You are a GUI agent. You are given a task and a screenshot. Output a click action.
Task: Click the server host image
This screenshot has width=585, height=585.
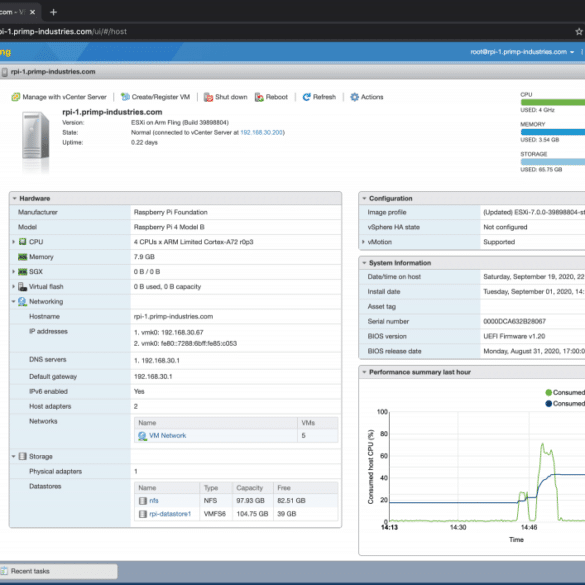click(x=35, y=136)
